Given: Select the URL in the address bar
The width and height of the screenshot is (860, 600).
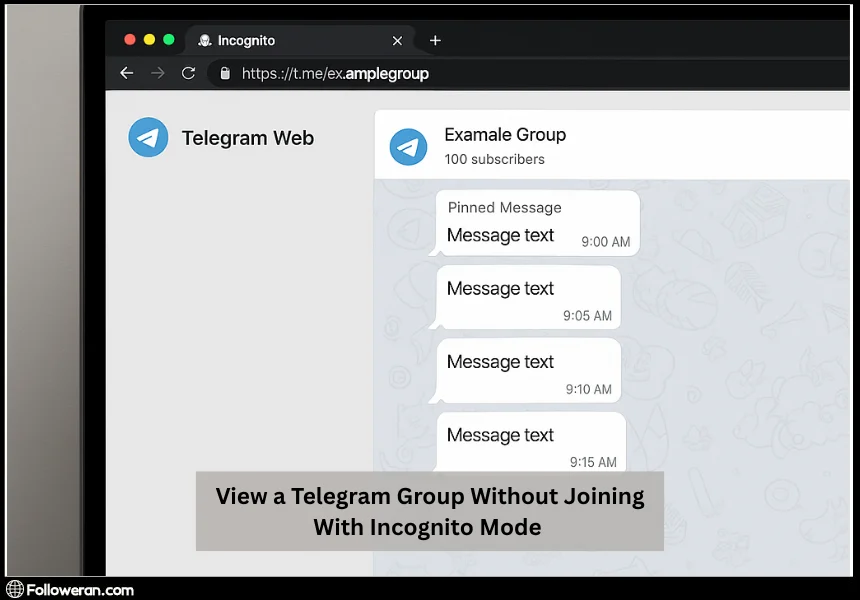Looking at the screenshot, I should point(335,72).
